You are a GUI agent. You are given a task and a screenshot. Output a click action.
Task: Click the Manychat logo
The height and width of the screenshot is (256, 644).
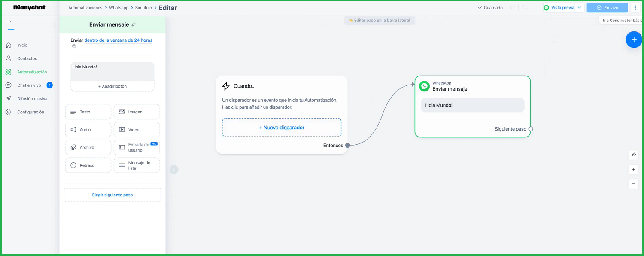(x=29, y=8)
